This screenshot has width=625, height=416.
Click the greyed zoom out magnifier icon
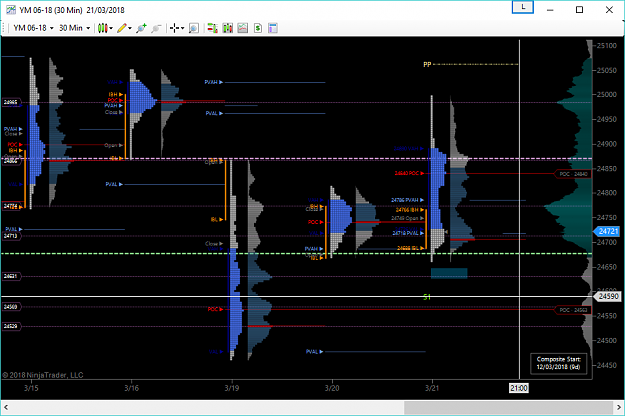pos(156,28)
